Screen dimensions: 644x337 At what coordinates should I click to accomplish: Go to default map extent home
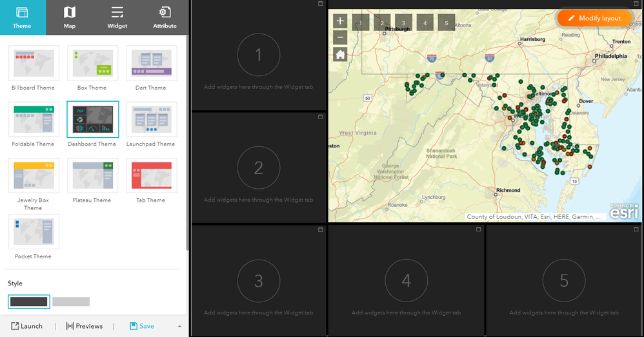coord(340,54)
